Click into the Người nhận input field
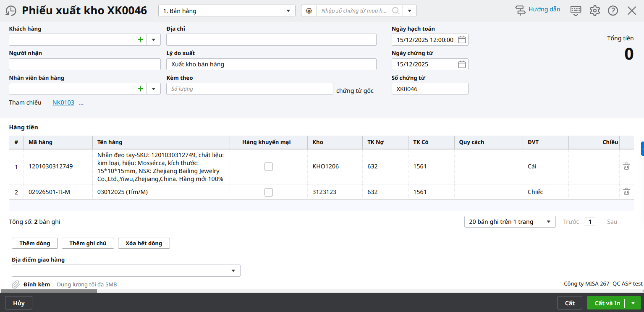 coord(84,64)
